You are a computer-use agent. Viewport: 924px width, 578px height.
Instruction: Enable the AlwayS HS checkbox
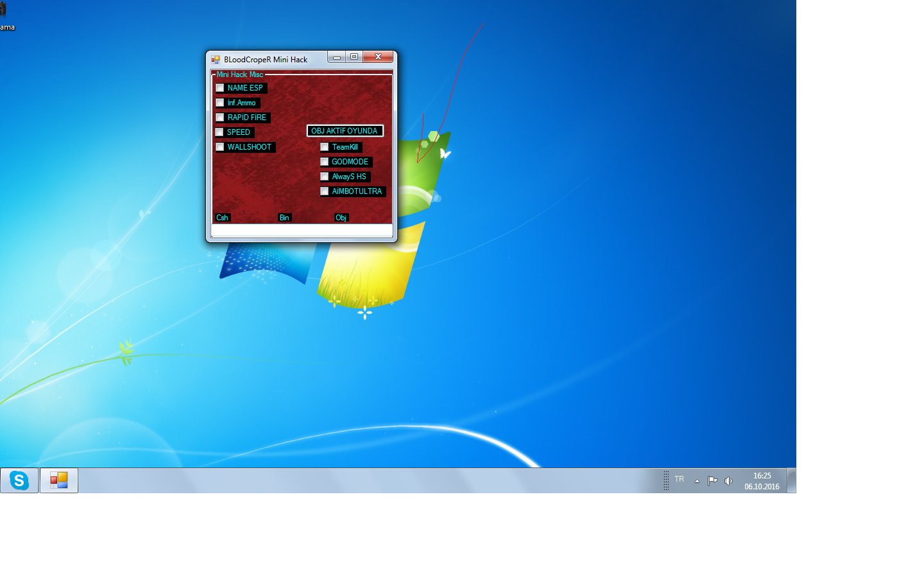pyautogui.click(x=325, y=177)
